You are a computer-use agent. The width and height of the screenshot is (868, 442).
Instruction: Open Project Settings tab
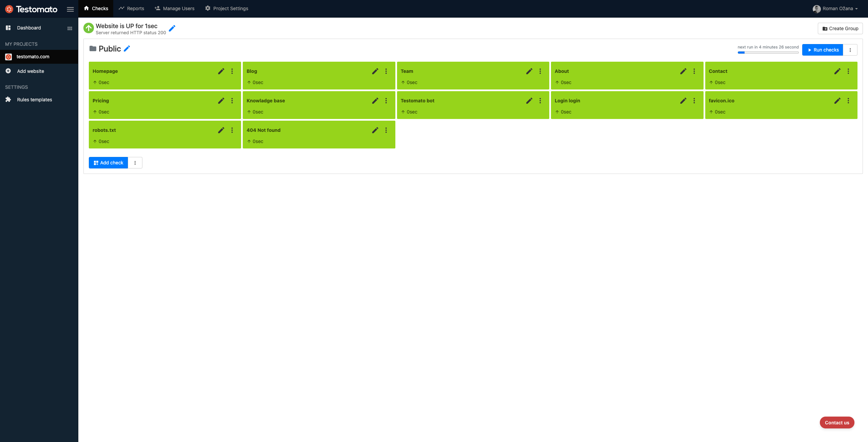tap(226, 8)
